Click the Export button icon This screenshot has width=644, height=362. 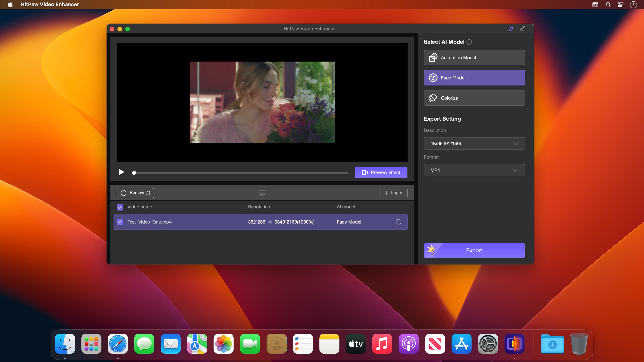click(x=431, y=250)
